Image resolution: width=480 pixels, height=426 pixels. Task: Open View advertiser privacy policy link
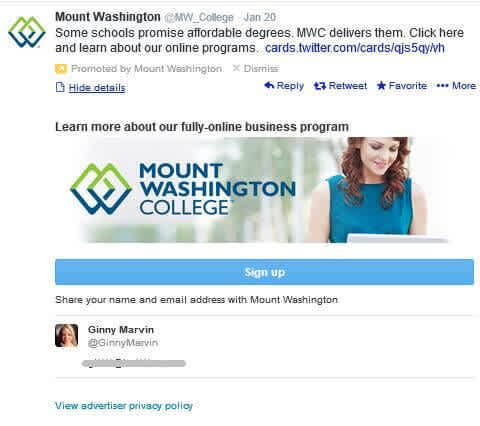[x=124, y=406]
